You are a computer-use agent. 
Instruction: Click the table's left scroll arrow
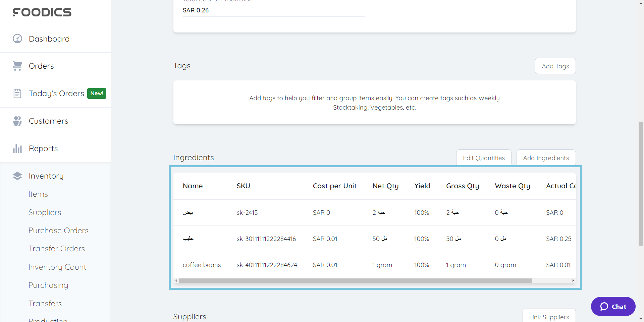click(x=176, y=281)
